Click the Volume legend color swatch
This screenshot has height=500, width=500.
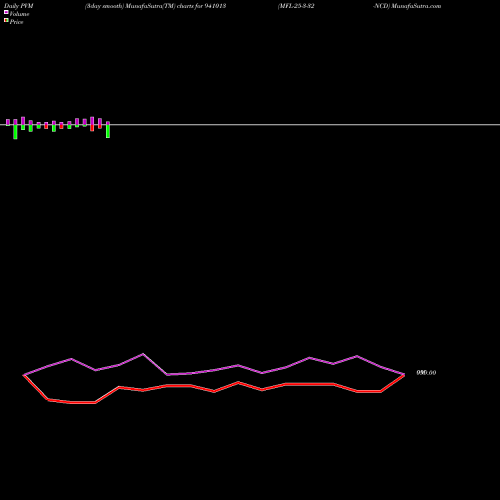6,12
